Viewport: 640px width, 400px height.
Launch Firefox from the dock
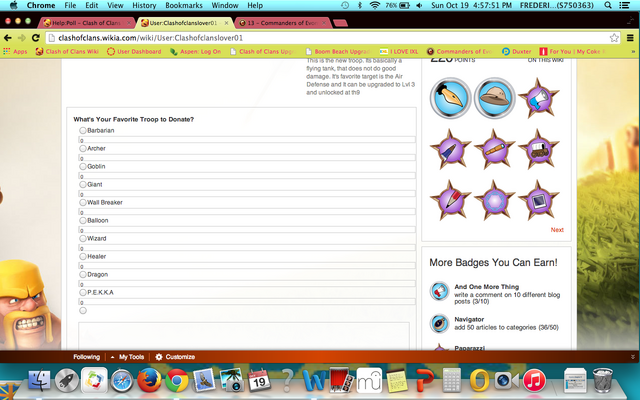[x=149, y=380]
